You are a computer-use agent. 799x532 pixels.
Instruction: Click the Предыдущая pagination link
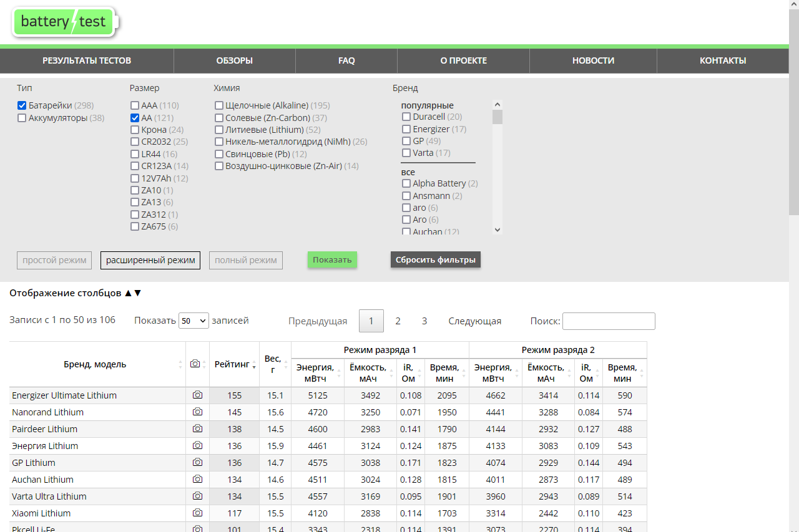(318, 321)
